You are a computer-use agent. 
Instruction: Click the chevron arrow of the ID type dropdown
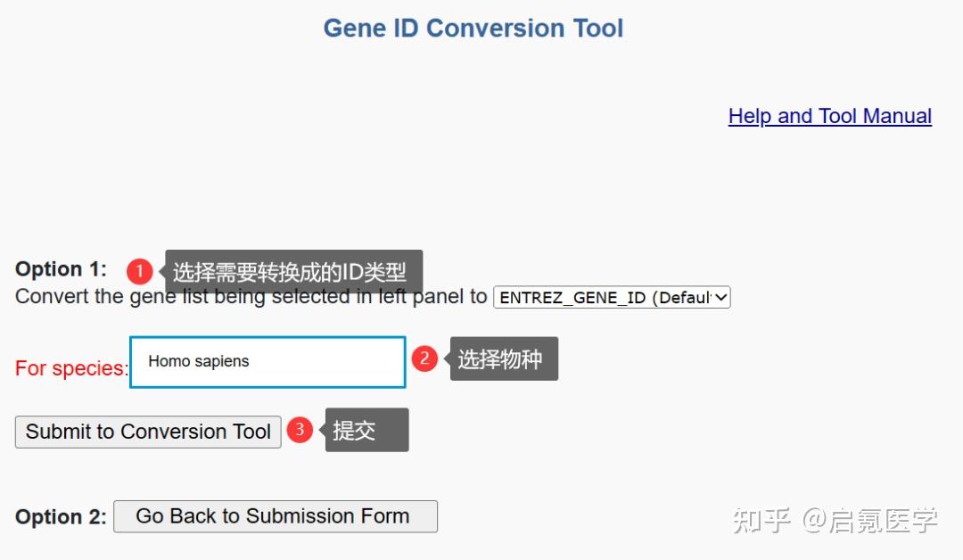pos(721,298)
